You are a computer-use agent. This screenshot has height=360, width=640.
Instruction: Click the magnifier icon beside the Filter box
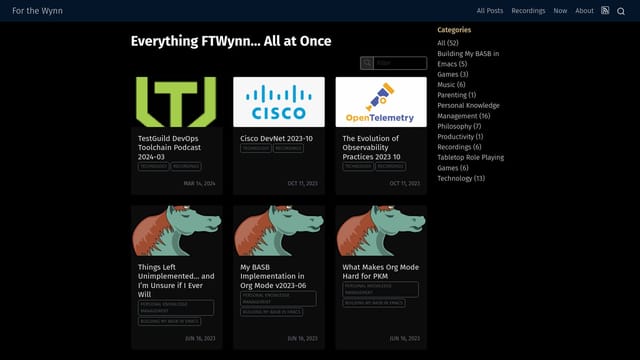367,63
